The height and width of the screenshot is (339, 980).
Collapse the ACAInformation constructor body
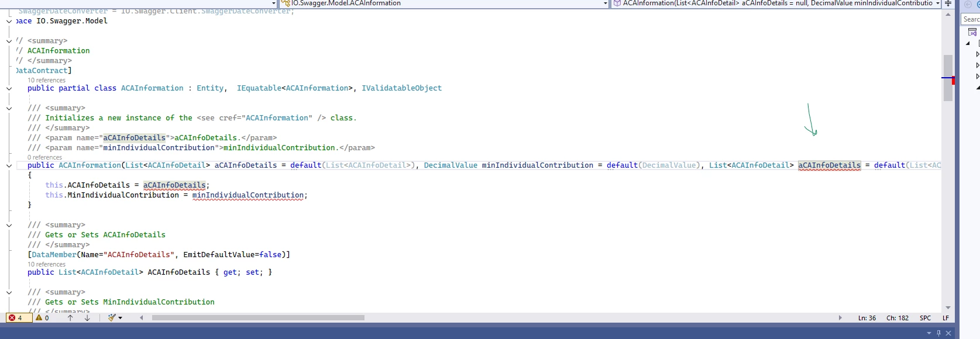(x=9, y=165)
